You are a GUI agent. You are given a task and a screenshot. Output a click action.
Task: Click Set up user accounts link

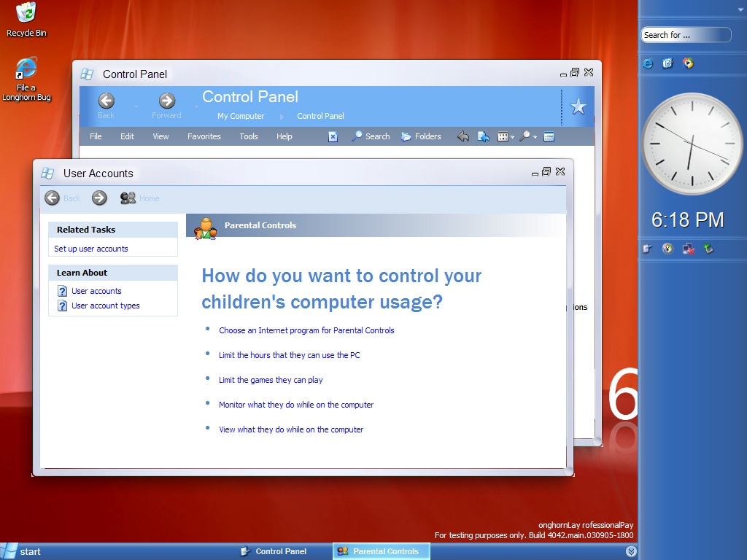coord(91,249)
